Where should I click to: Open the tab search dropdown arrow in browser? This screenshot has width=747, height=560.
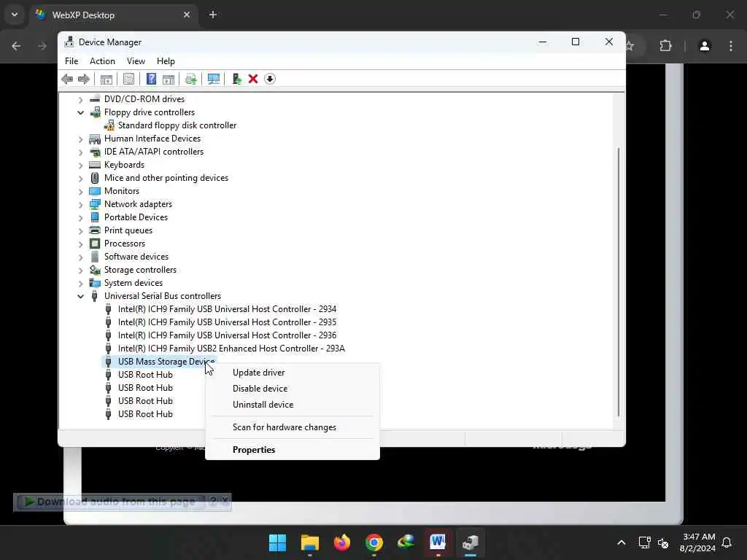click(x=15, y=15)
